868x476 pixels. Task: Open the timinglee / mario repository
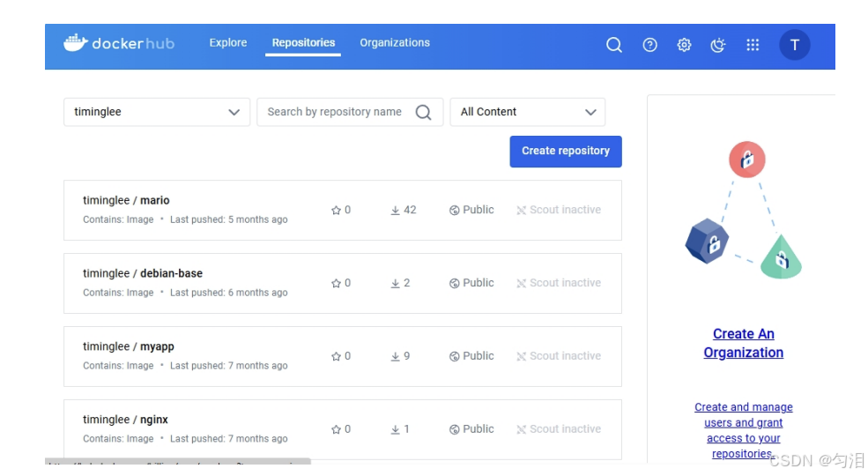(x=126, y=200)
